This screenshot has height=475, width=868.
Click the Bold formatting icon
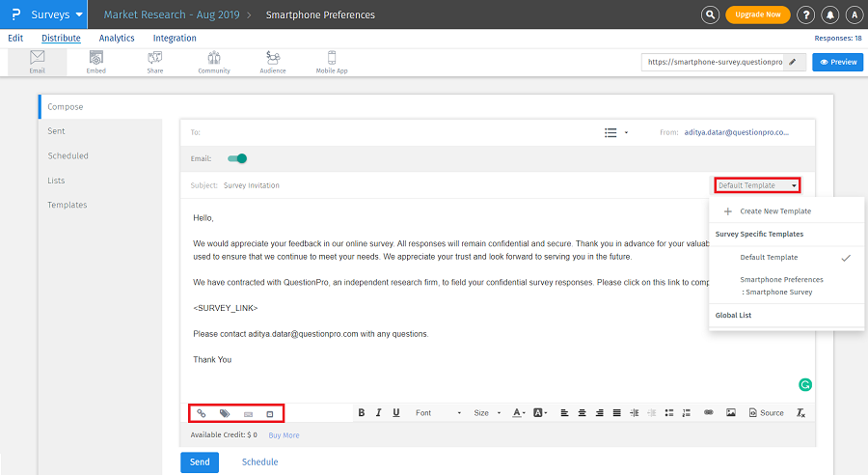coord(362,413)
